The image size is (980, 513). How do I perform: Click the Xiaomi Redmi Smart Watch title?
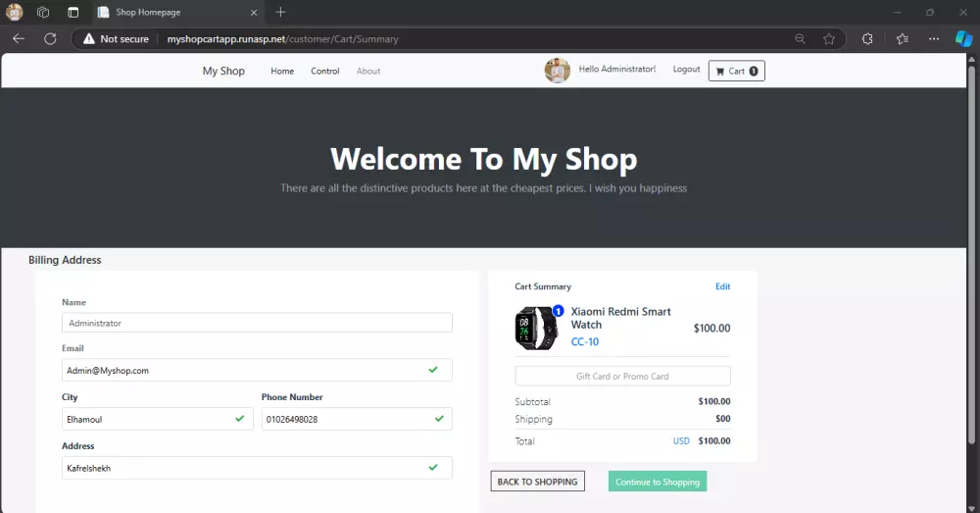point(620,318)
